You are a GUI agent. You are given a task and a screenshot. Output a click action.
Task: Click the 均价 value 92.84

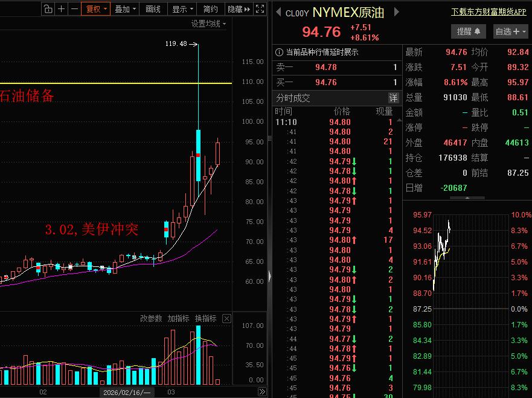(x=518, y=52)
